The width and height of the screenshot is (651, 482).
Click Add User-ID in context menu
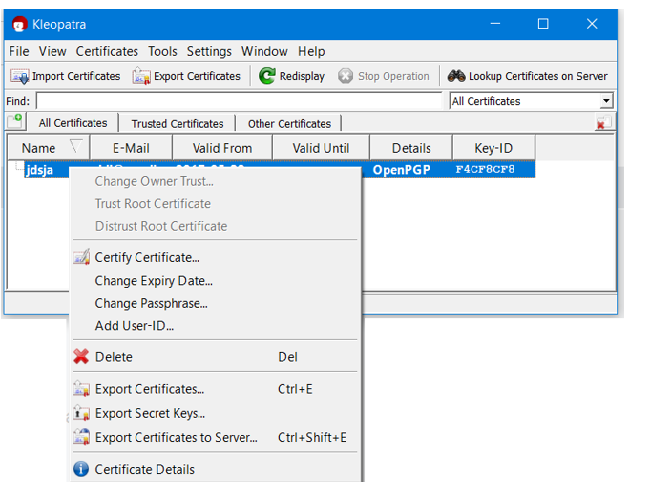click(134, 326)
